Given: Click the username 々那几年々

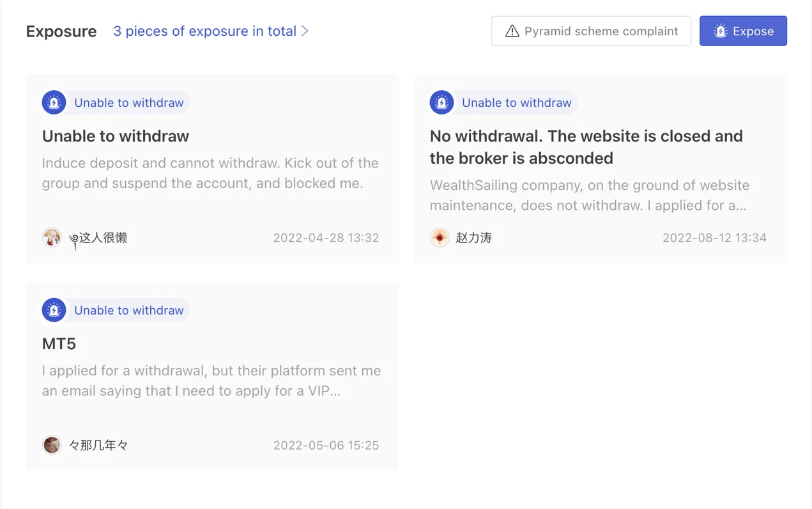Looking at the screenshot, I should point(98,445).
